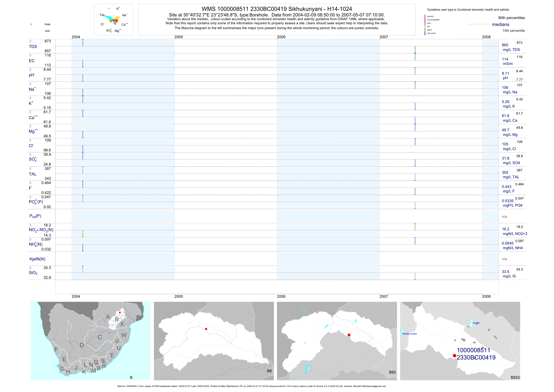This screenshot has height=392, width=554.
Task: Click the KjelN(N) parameter row label
Action: pyautogui.click(x=37, y=259)
